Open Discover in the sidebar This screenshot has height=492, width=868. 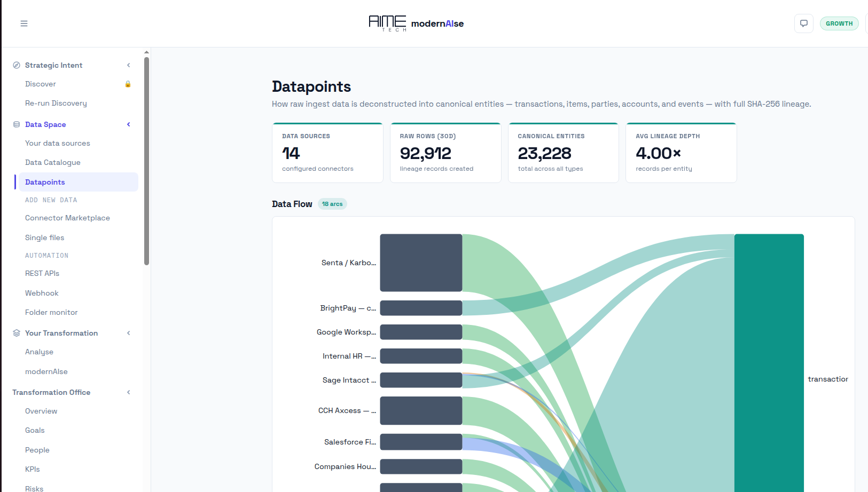point(41,84)
